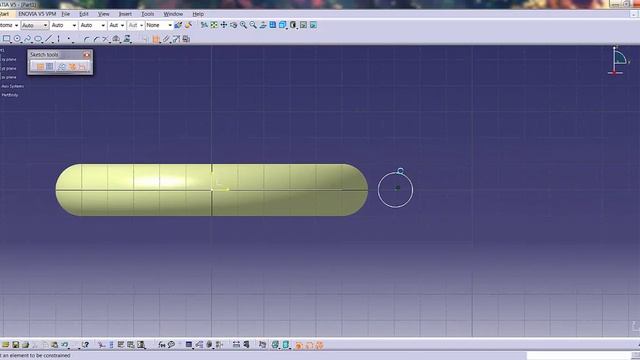Click the Normal View icon
640x360 pixels.
pos(263,25)
